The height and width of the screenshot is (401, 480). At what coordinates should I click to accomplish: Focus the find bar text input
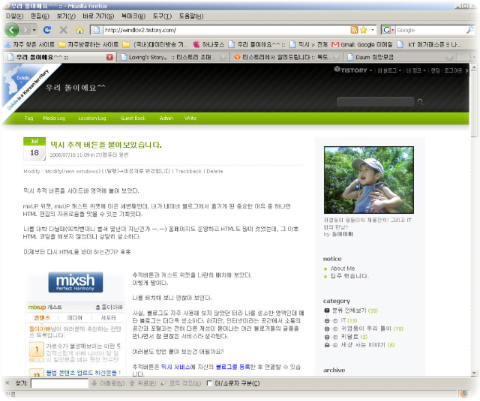tap(60, 383)
